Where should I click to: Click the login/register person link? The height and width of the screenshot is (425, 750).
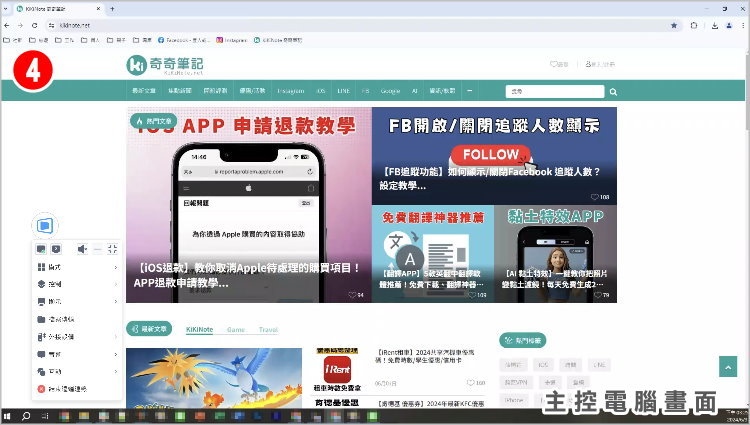600,64
